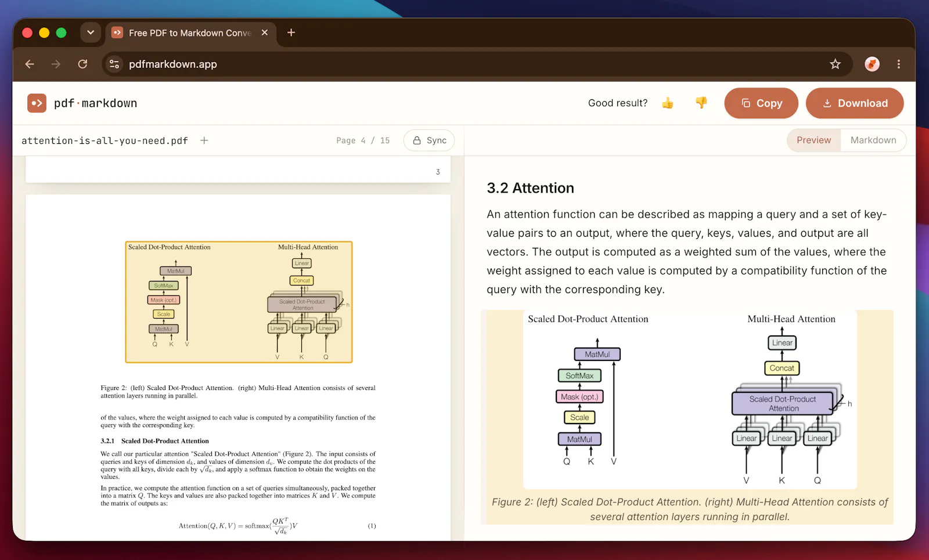Click the pdf·markdown logo icon
Image resolution: width=929 pixels, height=560 pixels.
[37, 103]
